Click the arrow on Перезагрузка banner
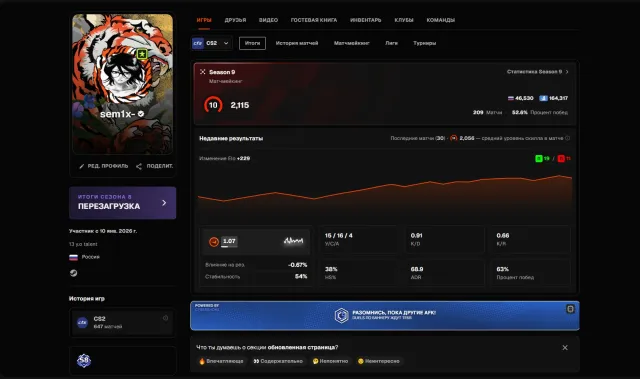Screen dimensions: 640x379 tap(164, 203)
